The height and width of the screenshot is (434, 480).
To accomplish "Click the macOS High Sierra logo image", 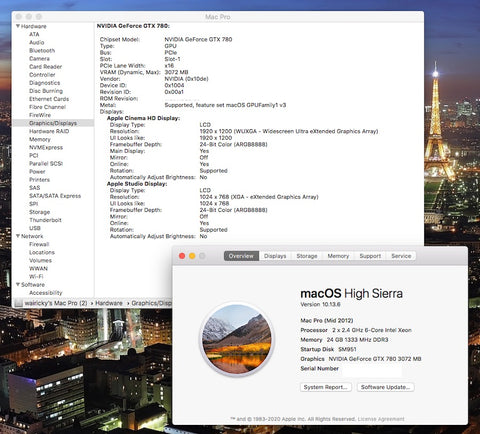I will pos(237,339).
